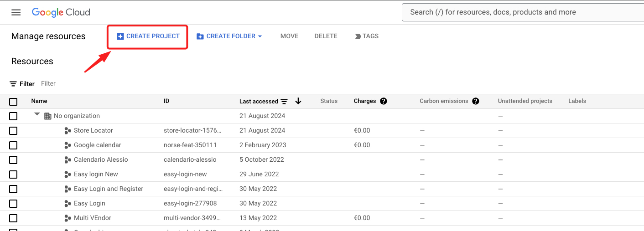The image size is (644, 231).
Task: Sort by the ID column header
Action: coord(166,101)
